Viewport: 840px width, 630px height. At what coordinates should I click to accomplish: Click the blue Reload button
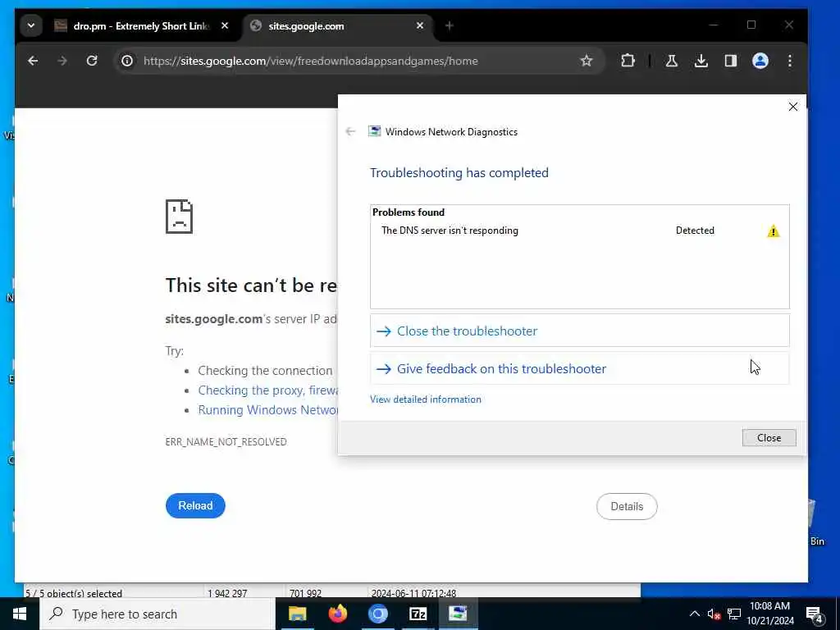(x=195, y=505)
